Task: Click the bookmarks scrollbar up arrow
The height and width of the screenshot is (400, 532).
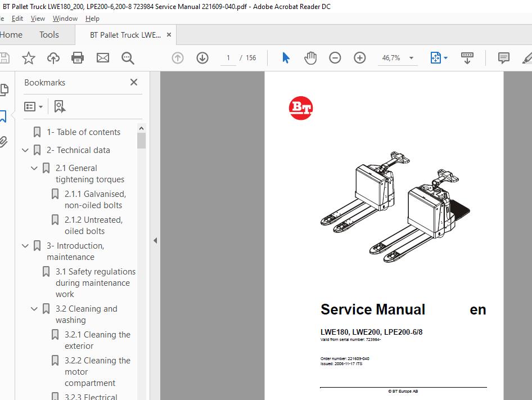Action: [x=142, y=128]
